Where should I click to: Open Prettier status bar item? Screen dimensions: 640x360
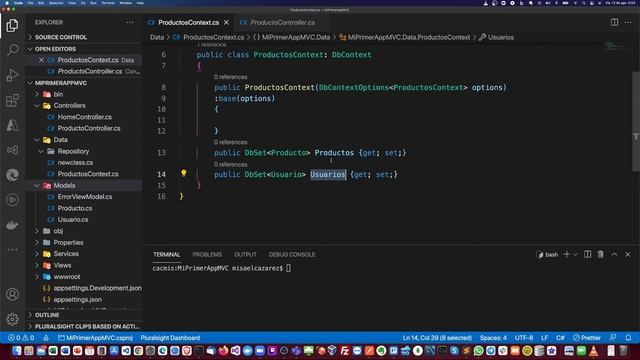pyautogui.click(x=587, y=338)
